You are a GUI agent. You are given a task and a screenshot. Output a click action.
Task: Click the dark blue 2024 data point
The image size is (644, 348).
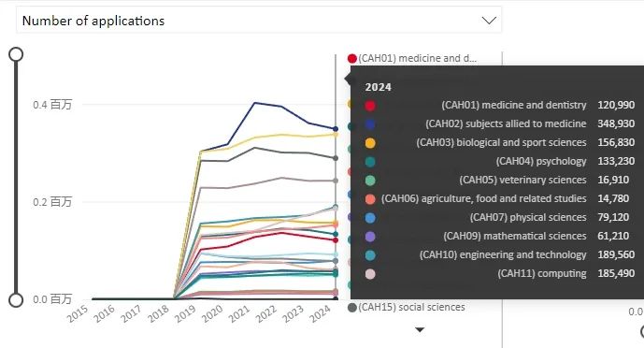point(336,129)
